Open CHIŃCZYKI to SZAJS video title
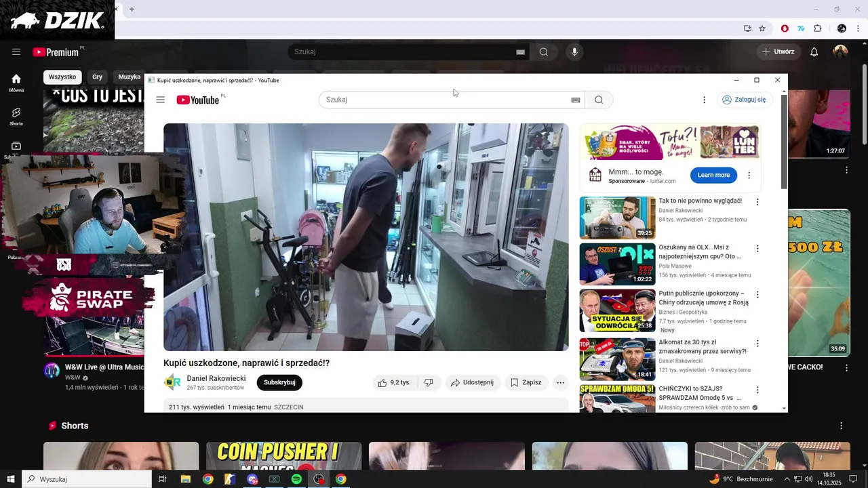868x488 pixels. (x=699, y=393)
